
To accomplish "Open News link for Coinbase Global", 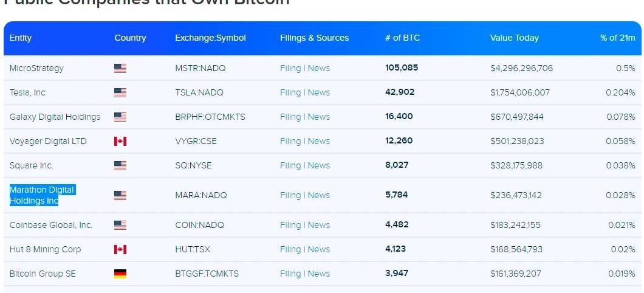I will click(x=319, y=225).
